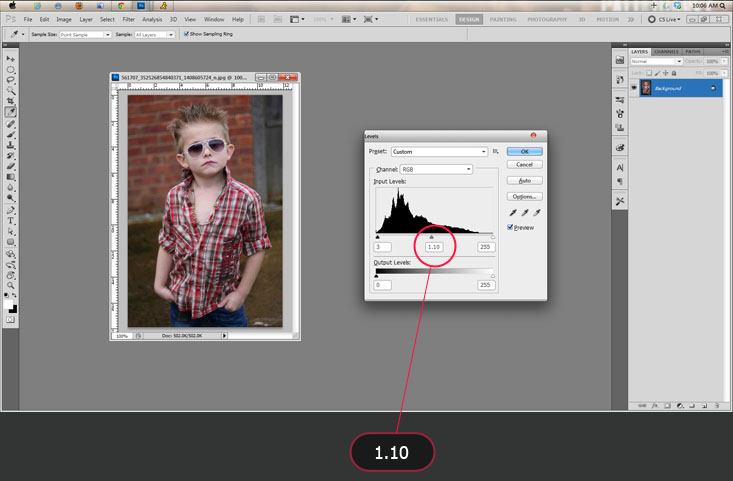This screenshot has width=733, height=481.
Task: Select the Shape tool
Action: tap(10, 242)
